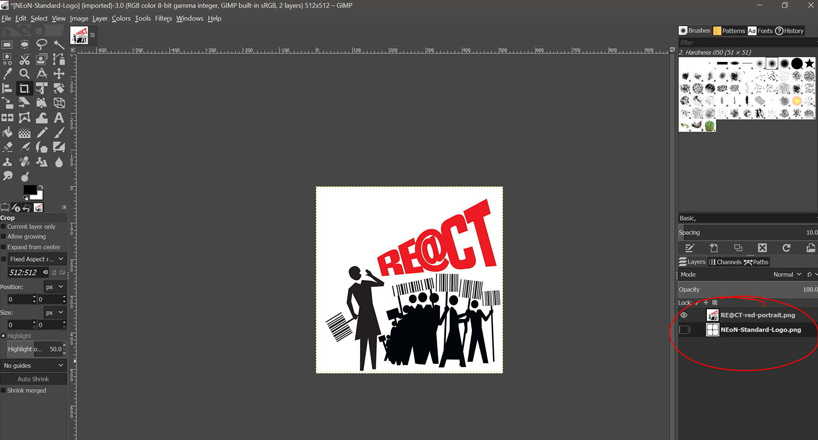The height and width of the screenshot is (440, 818).
Task: Click the Create new brush icon
Action: click(714, 247)
